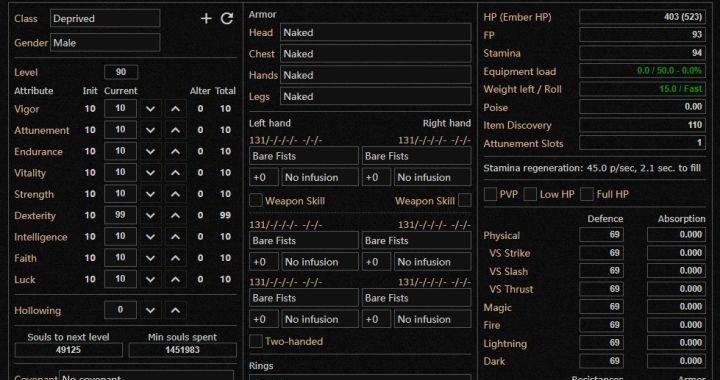Image resolution: width=720 pixels, height=380 pixels.
Task: Lower Hollowing with its down arrow
Action: pos(150,311)
